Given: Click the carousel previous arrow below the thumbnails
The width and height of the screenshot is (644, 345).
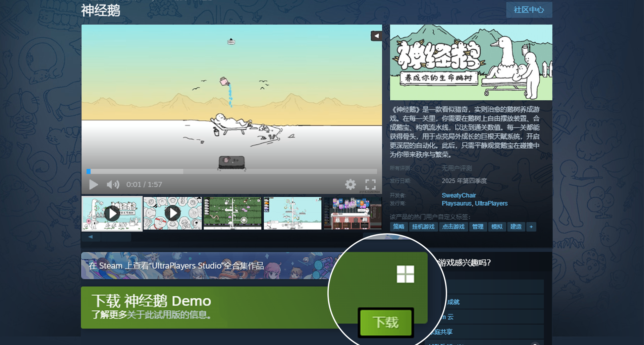Looking at the screenshot, I should (91, 237).
